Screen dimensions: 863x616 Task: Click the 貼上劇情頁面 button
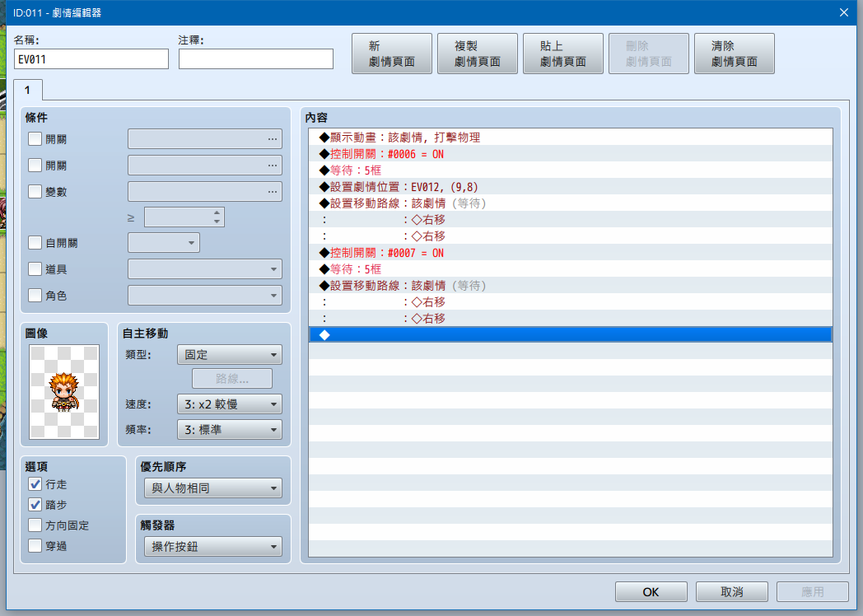tap(563, 54)
